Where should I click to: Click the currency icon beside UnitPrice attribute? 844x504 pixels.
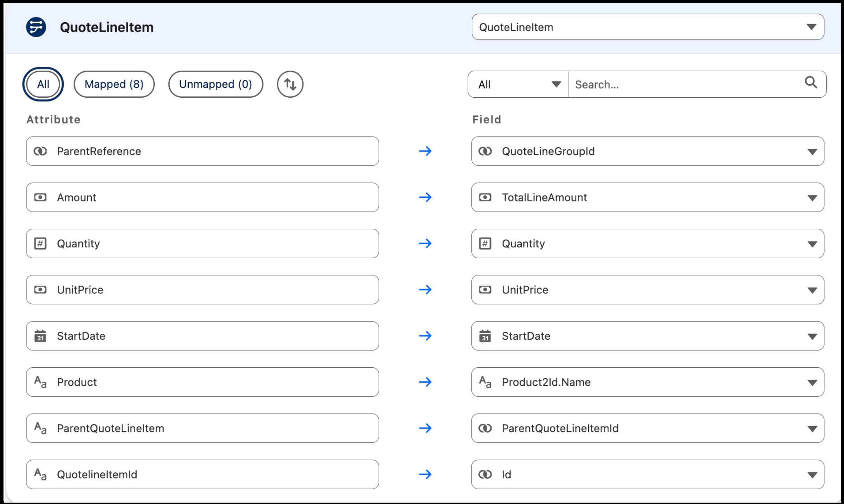point(40,290)
